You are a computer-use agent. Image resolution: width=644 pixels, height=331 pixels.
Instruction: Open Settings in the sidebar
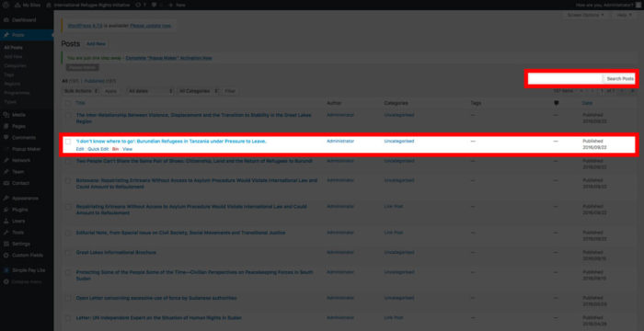coord(21,244)
